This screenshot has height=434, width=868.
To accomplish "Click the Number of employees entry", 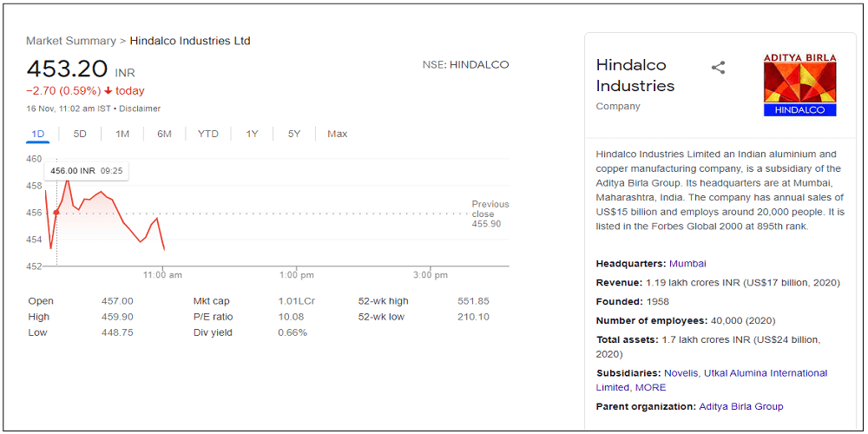I will (x=686, y=320).
